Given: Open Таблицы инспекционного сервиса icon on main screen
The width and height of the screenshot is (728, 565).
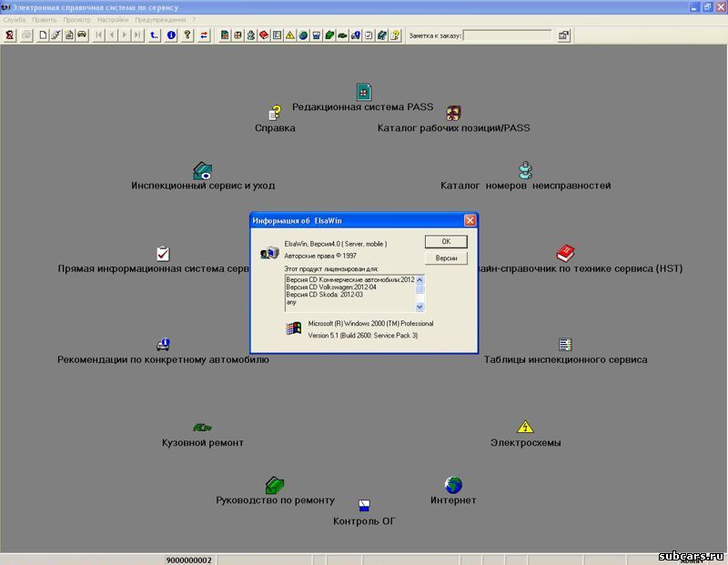Looking at the screenshot, I should tap(565, 345).
